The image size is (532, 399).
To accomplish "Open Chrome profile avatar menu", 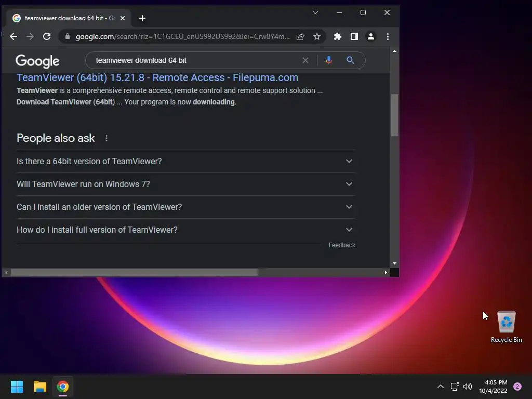I will (x=371, y=37).
